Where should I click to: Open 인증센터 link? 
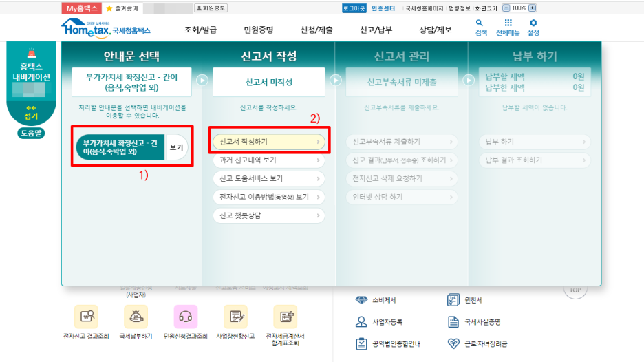click(x=383, y=8)
